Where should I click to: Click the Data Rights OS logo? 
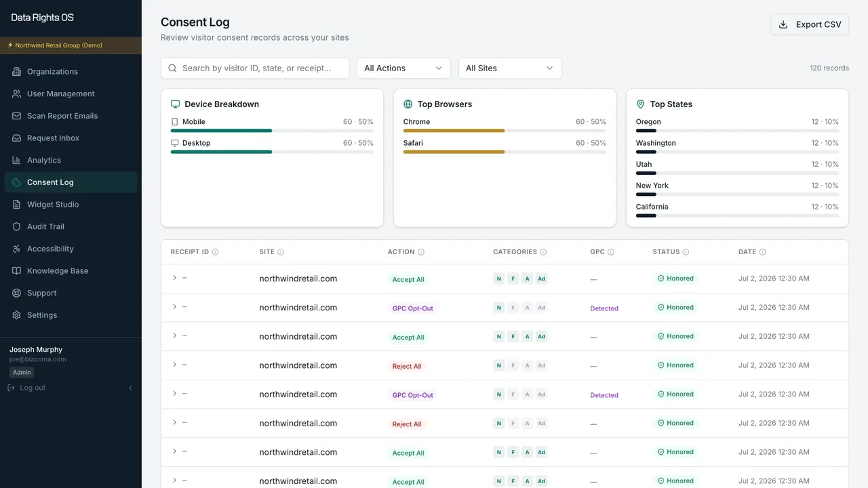[43, 18]
